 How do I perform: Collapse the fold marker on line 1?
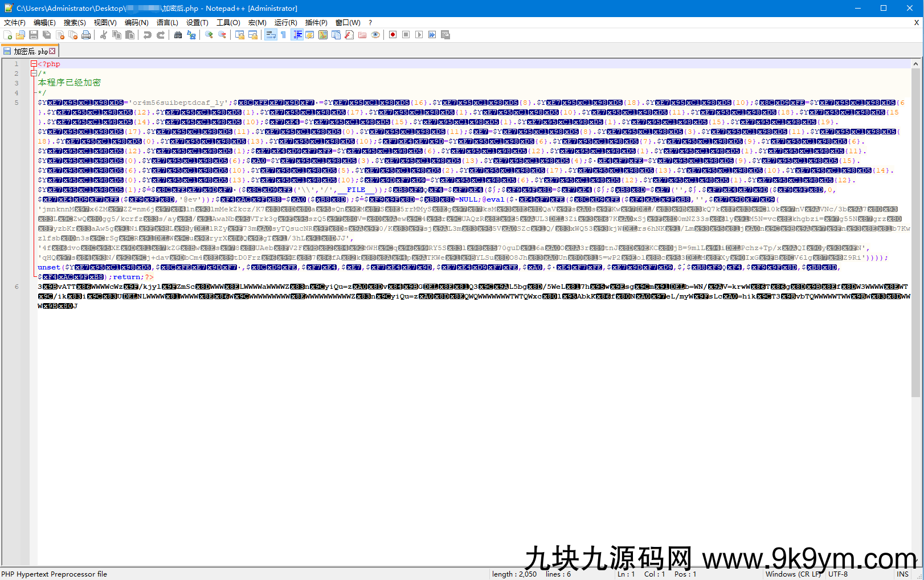(34, 64)
